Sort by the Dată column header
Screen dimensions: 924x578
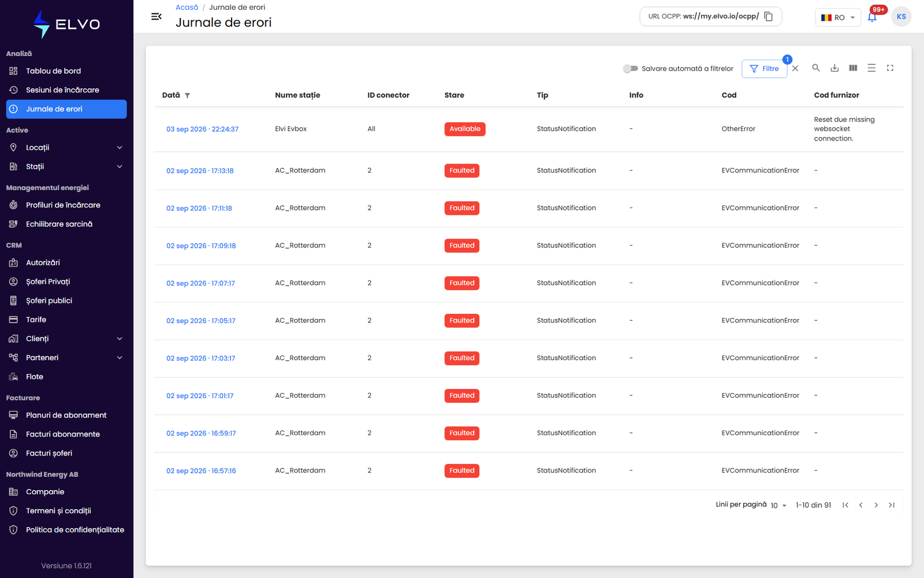pos(171,95)
